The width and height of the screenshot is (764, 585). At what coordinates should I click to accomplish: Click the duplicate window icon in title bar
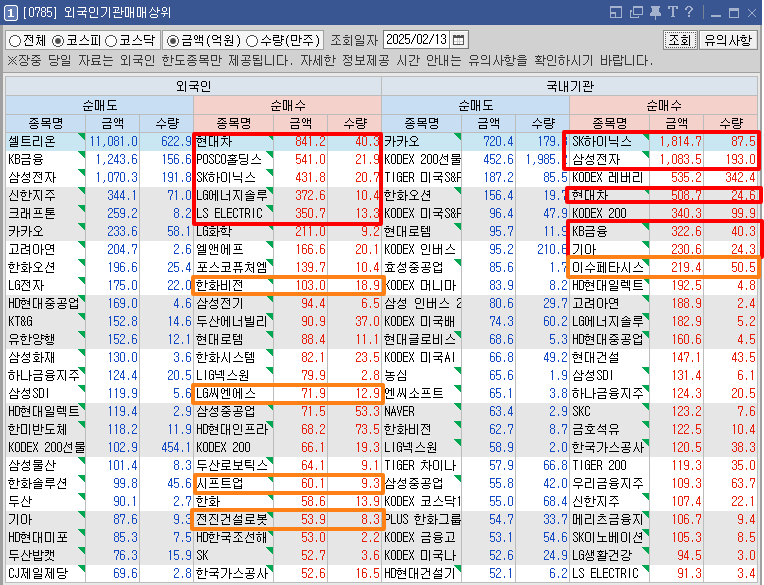pyautogui.click(x=634, y=12)
